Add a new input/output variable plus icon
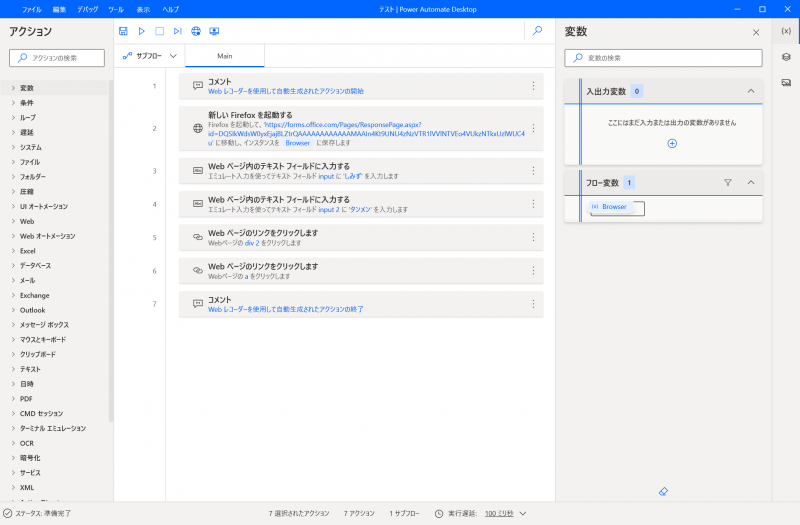Image resolution: width=800 pixels, height=525 pixels. click(x=672, y=143)
